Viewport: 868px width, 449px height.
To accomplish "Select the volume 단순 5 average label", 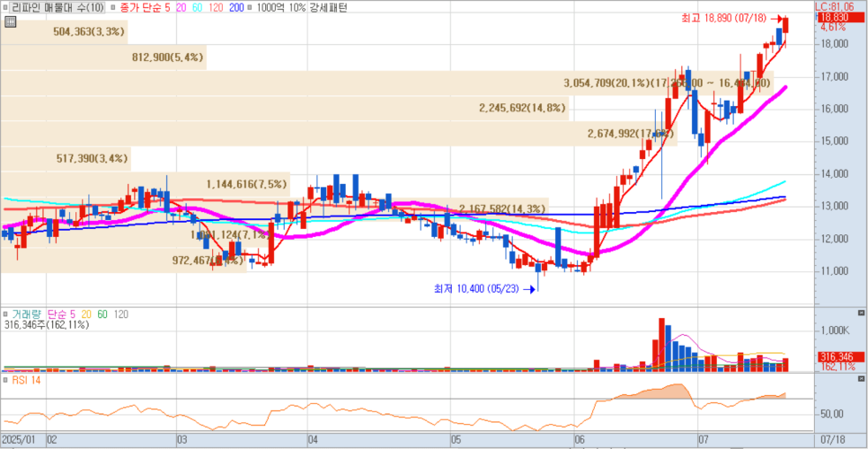I will click(x=62, y=314).
